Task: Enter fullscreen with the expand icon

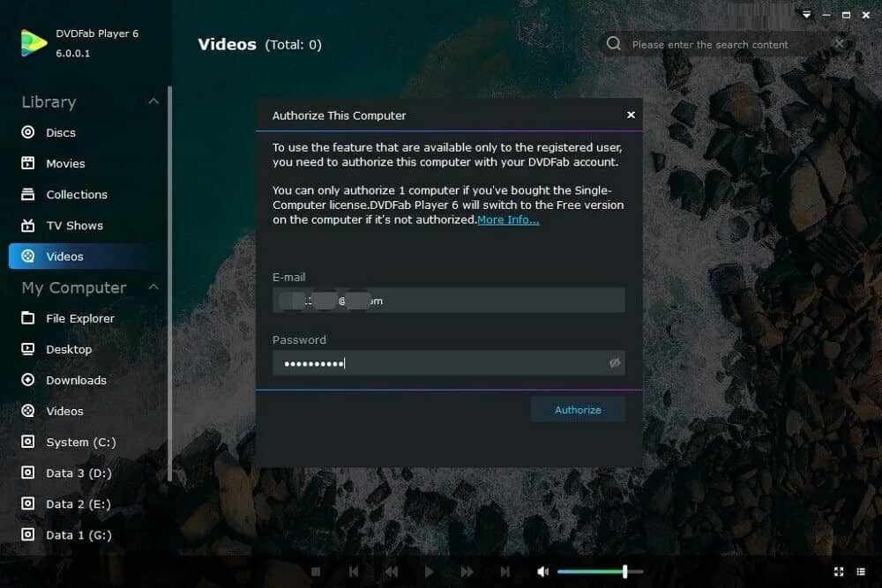Action: 839,572
